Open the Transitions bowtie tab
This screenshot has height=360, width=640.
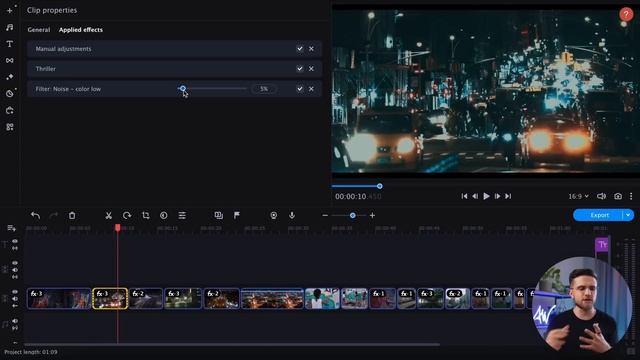coord(9,60)
